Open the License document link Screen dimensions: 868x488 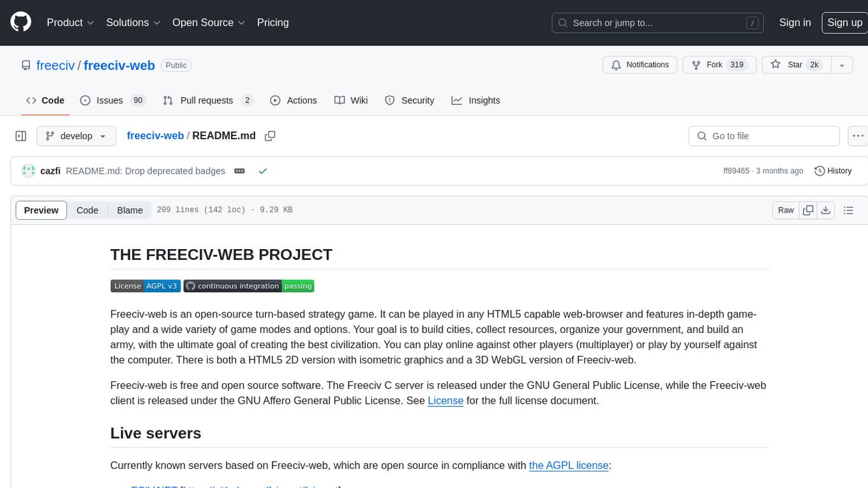[445, 400]
